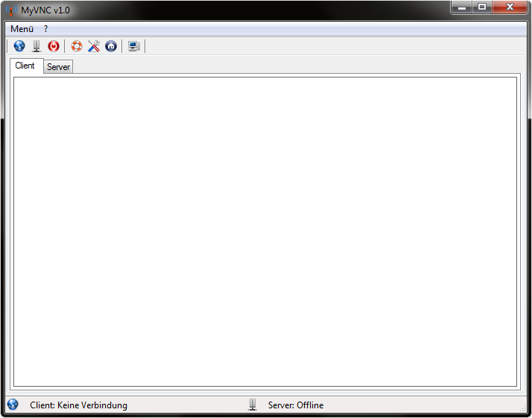
Task: Switch to the Server tab
Action: 58,67
